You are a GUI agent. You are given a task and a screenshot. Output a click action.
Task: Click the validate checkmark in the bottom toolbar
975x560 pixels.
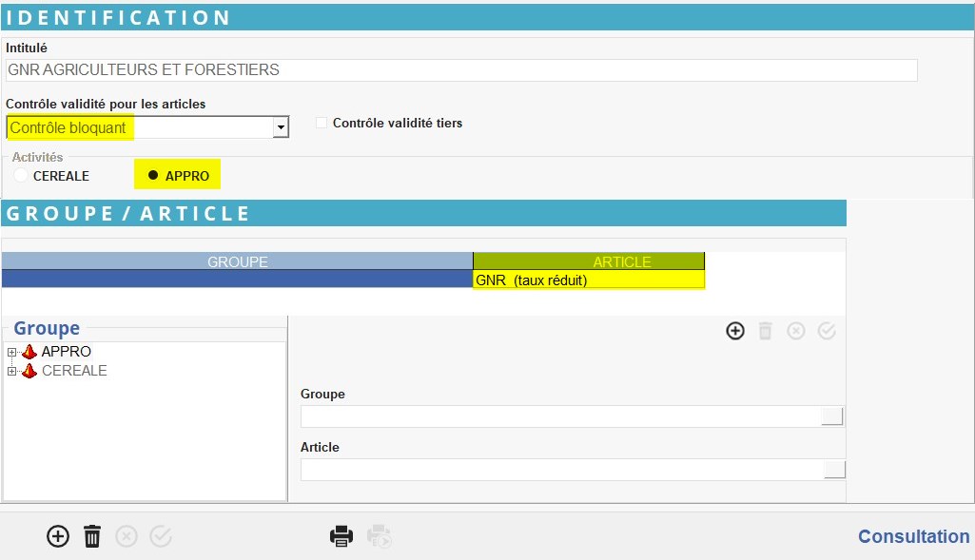(161, 536)
